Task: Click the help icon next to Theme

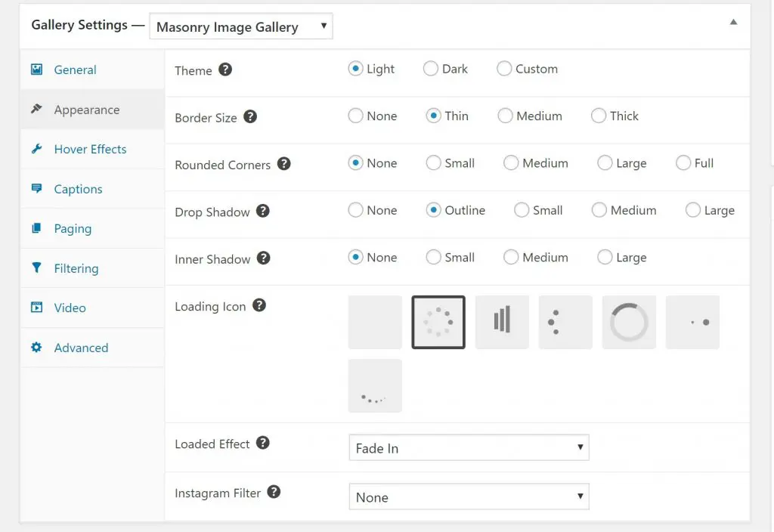Action: coord(225,70)
